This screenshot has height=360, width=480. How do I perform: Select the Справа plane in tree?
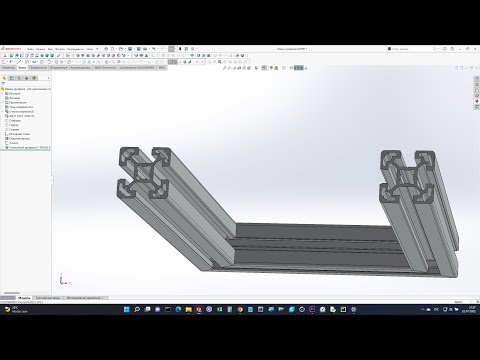click(x=13, y=129)
